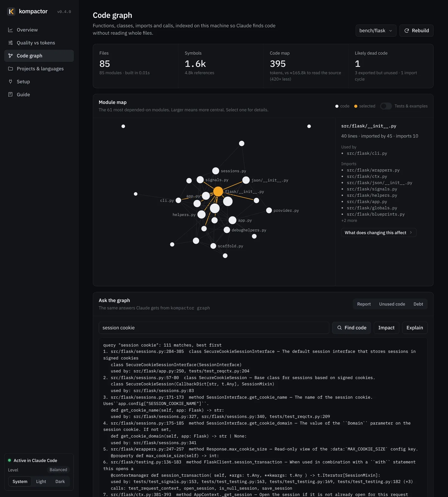Select the scaffold.py node in the graph
This screenshot has height=497, width=448.
click(x=213, y=246)
